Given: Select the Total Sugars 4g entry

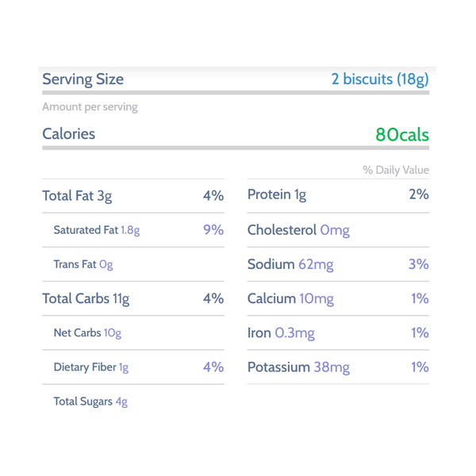Looking at the screenshot, I should click(90, 401).
